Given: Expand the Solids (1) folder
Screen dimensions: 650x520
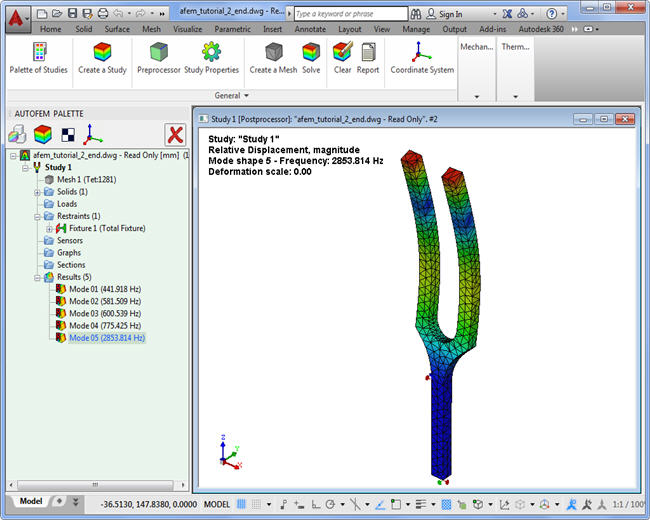Looking at the screenshot, I should point(37,192).
